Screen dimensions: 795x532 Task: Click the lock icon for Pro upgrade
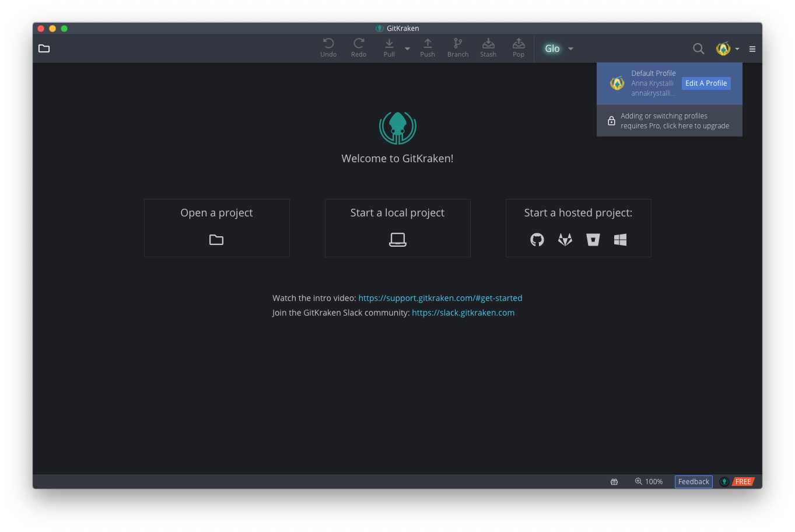611,121
